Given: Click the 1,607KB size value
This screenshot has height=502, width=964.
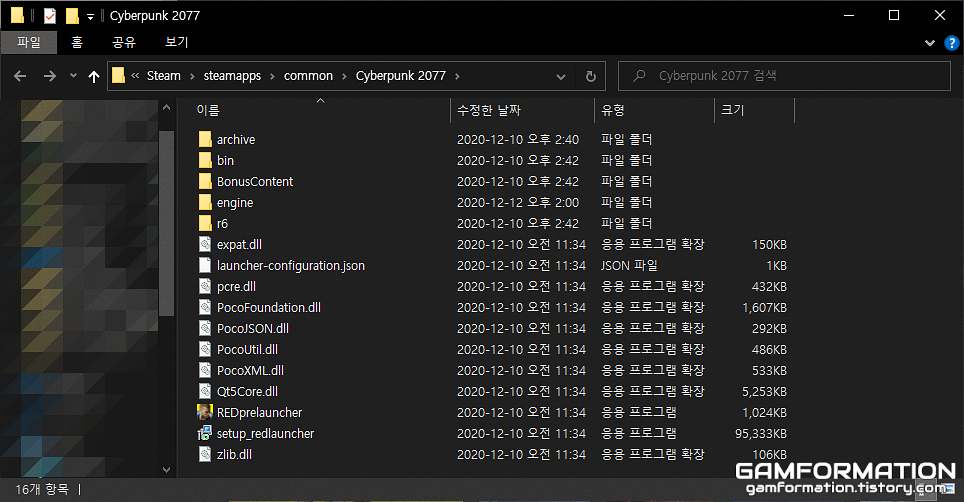Looking at the screenshot, I should pyautogui.click(x=764, y=308).
